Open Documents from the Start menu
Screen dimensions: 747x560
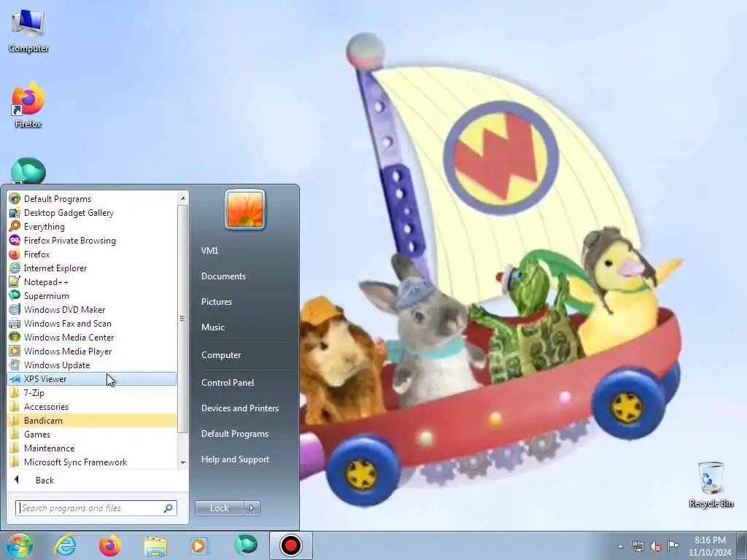point(223,276)
